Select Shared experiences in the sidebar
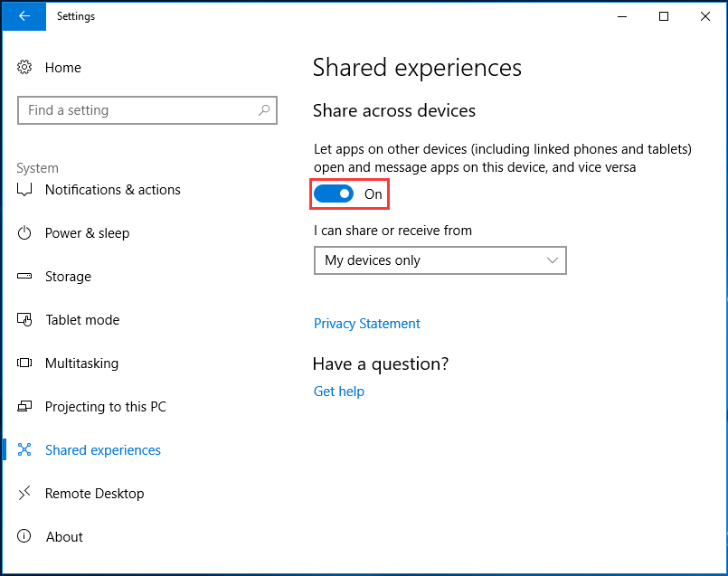The height and width of the screenshot is (576, 728). [102, 449]
